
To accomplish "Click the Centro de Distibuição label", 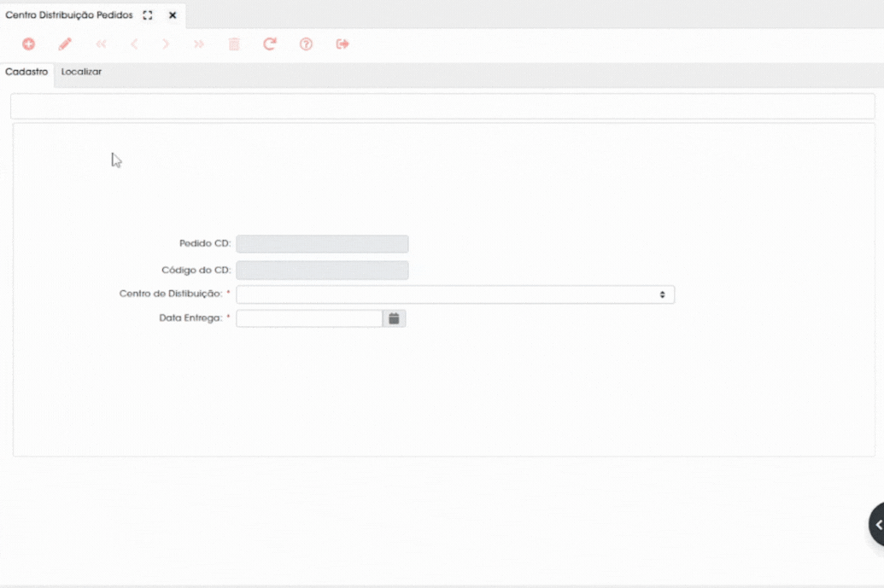I will coord(171,294).
